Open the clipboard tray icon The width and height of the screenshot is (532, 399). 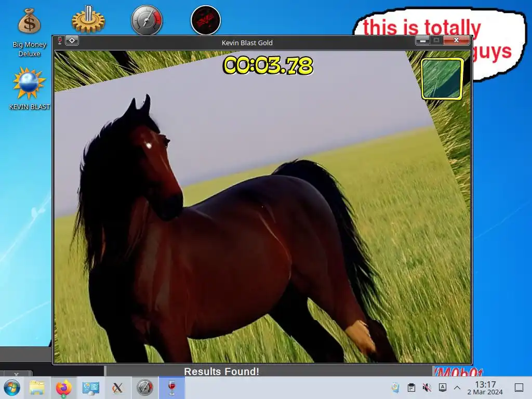(411, 388)
